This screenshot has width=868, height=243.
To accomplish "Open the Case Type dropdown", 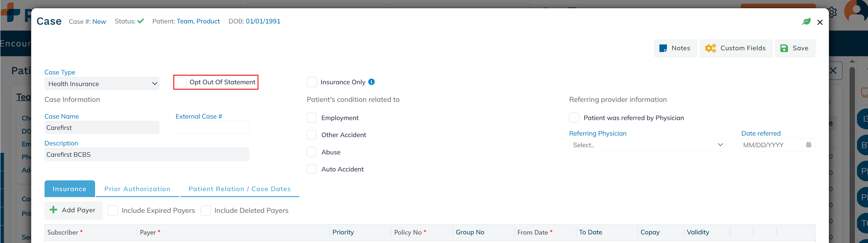I will coord(102,84).
